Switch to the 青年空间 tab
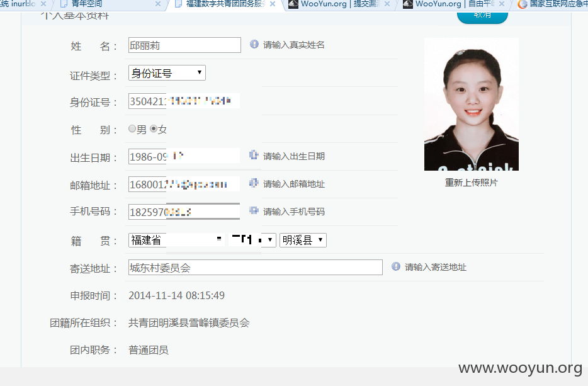 (109, 4)
